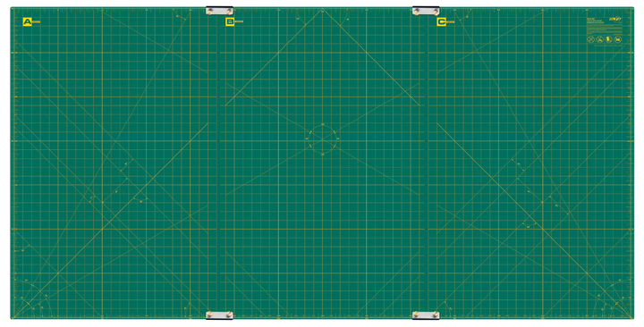Click the yellow B panel label
644x327 pixels.
230,21
